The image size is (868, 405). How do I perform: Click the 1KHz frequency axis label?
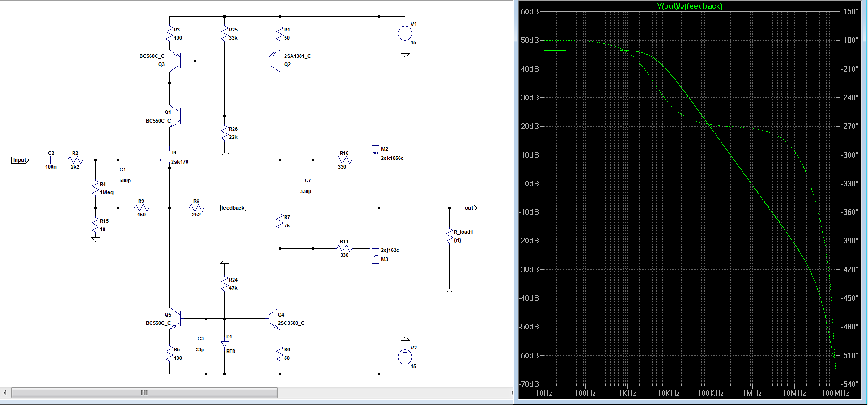pyautogui.click(x=627, y=393)
